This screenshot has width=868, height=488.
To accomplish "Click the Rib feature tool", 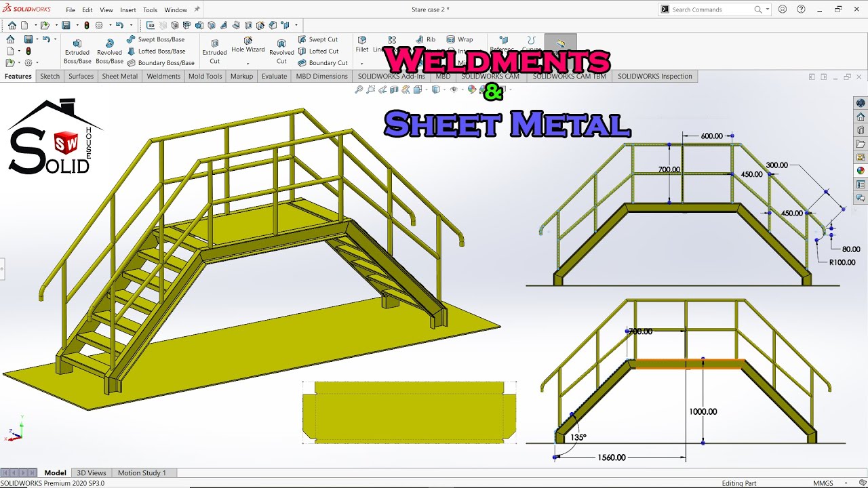I will 426,39.
